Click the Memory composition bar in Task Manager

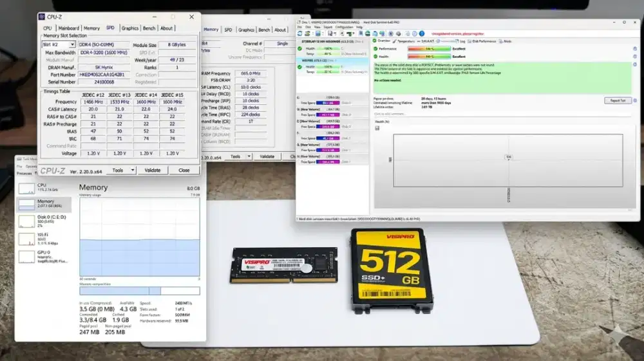pos(140,291)
